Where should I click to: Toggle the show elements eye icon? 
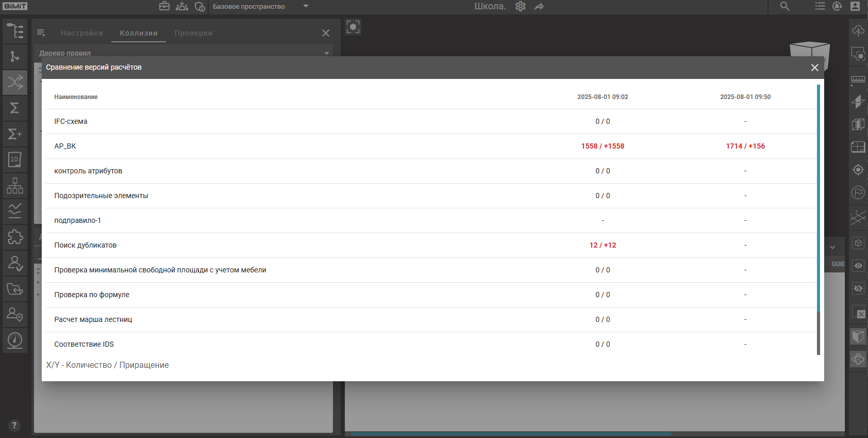[x=858, y=266]
